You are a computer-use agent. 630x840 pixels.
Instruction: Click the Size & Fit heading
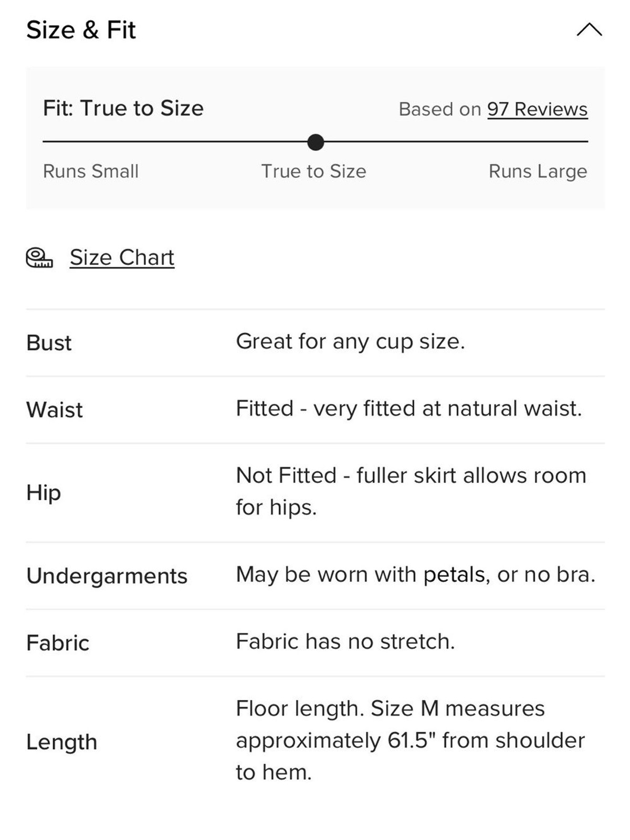(x=81, y=30)
